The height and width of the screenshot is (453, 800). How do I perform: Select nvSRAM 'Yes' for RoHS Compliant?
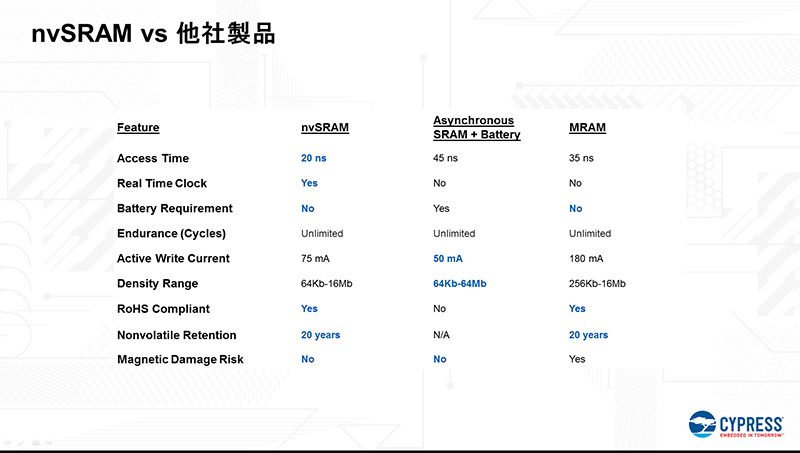click(x=309, y=309)
